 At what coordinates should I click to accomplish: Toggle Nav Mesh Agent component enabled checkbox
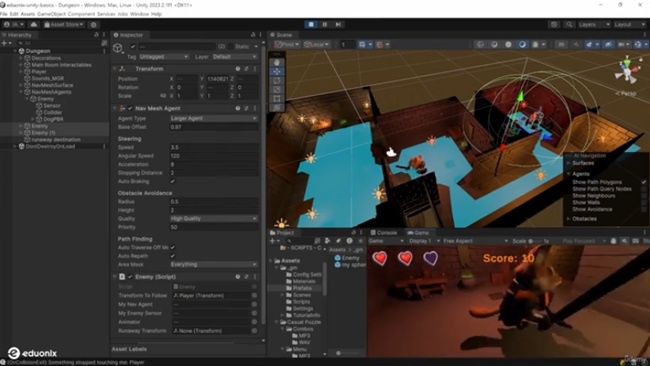(x=130, y=108)
